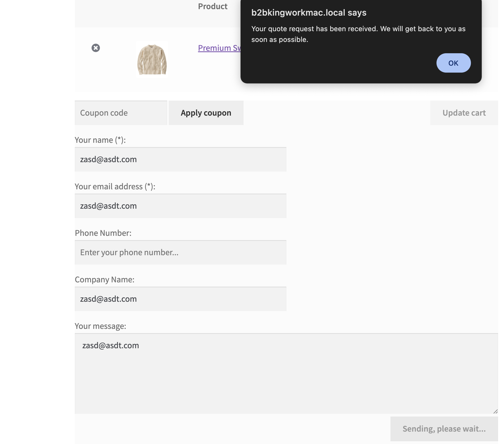This screenshot has height=448, width=500.
Task: Click inside the Your message textarea
Action: pos(286,374)
